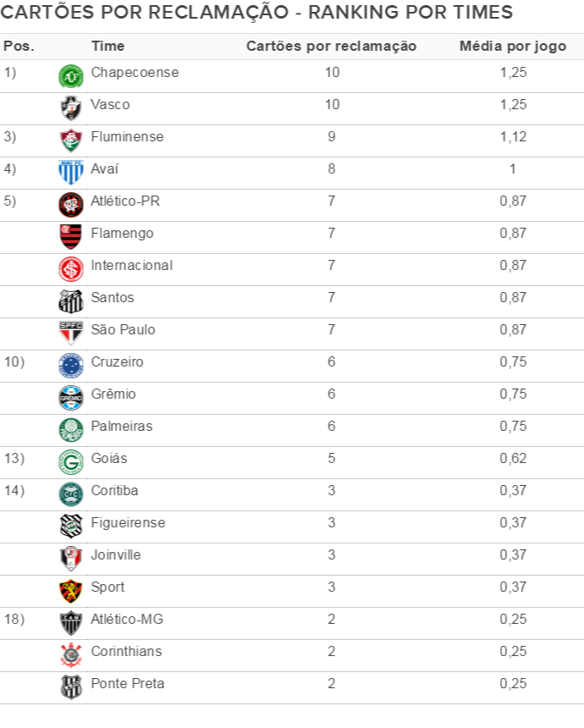Viewport: 584px width, 728px height.
Task: Select the Fluminense club badge
Action: 70,140
